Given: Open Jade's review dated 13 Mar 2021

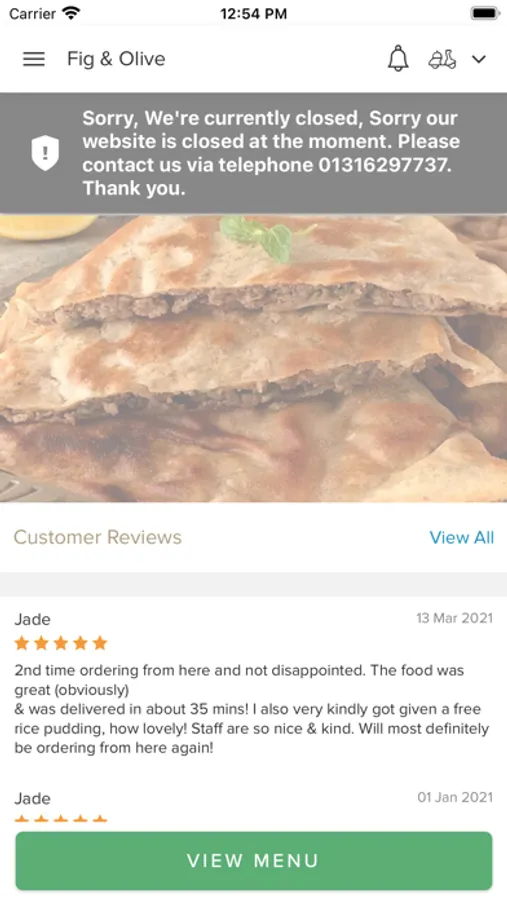Looking at the screenshot, I should pos(253,684).
